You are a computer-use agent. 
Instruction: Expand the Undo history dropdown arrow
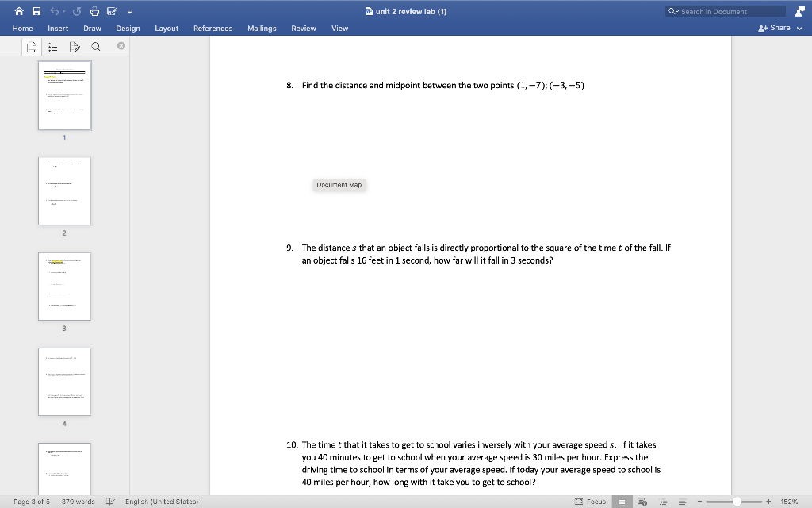point(64,10)
